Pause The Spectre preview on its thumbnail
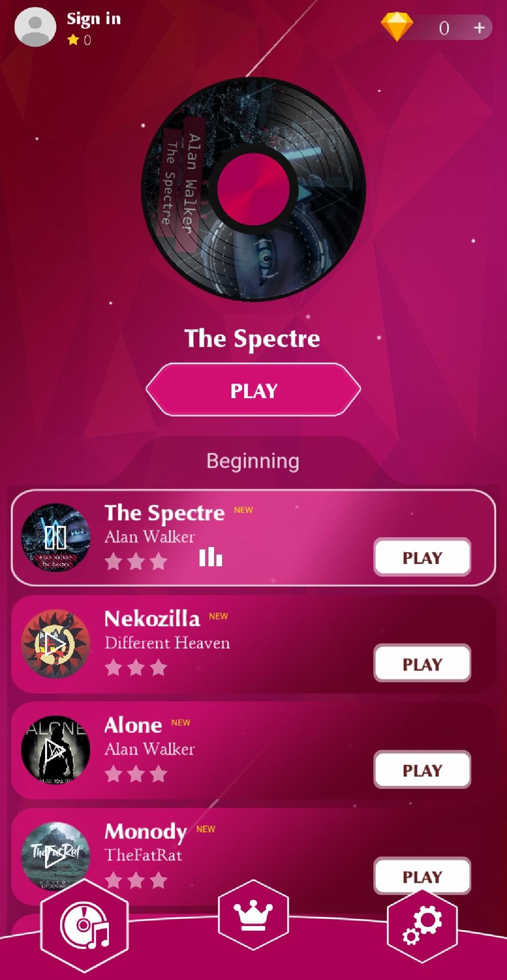This screenshot has width=507, height=980. pyautogui.click(x=55, y=538)
